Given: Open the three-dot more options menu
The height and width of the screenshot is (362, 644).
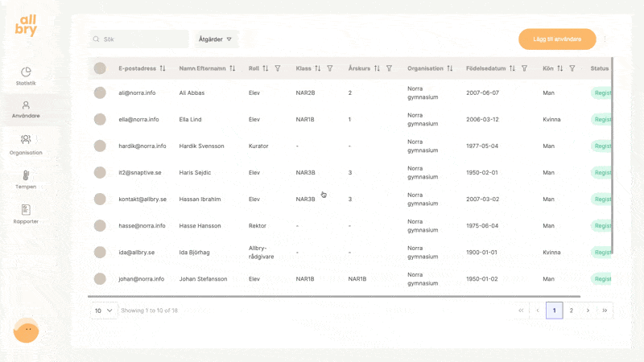Looking at the screenshot, I should tap(605, 39).
